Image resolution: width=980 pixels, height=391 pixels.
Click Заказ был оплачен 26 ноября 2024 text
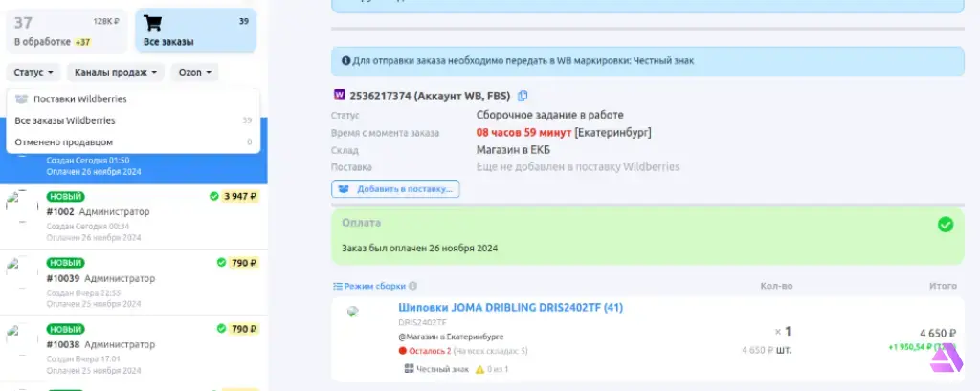click(419, 248)
